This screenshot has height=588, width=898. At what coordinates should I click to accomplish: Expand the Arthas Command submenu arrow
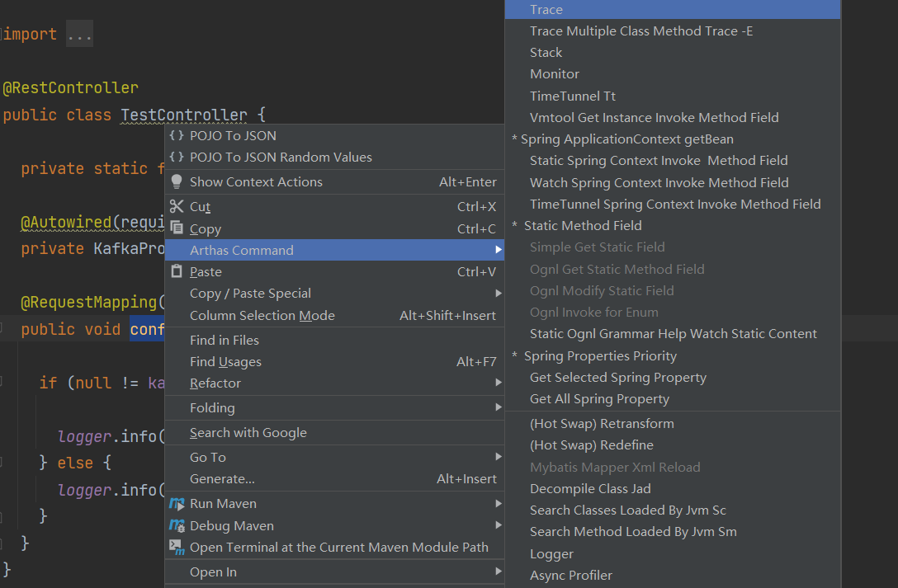coord(499,250)
